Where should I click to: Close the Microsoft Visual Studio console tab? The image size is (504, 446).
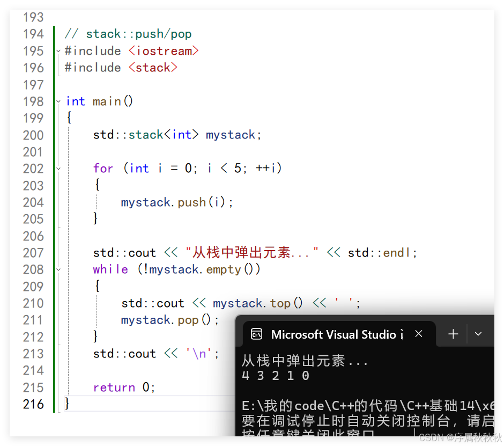click(419, 334)
